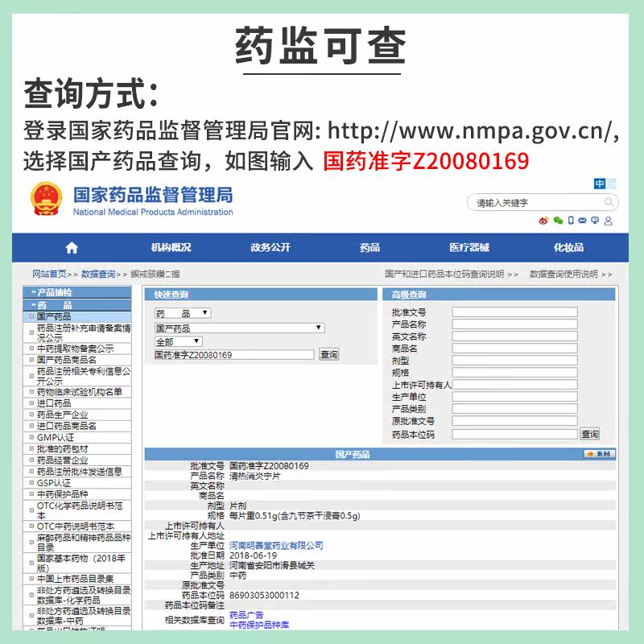Select GMP认证 in sidebar
644x644 pixels.
point(77,438)
